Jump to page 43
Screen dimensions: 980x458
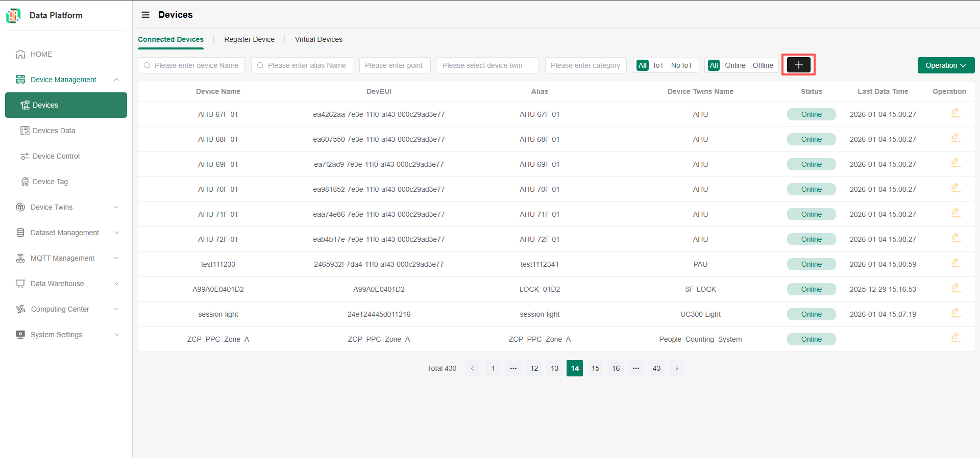pos(656,368)
